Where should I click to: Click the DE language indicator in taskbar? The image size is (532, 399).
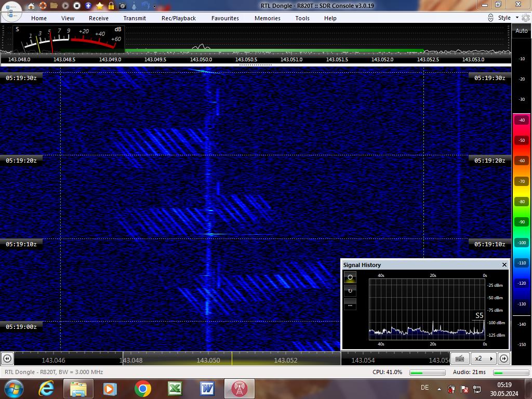point(424,388)
